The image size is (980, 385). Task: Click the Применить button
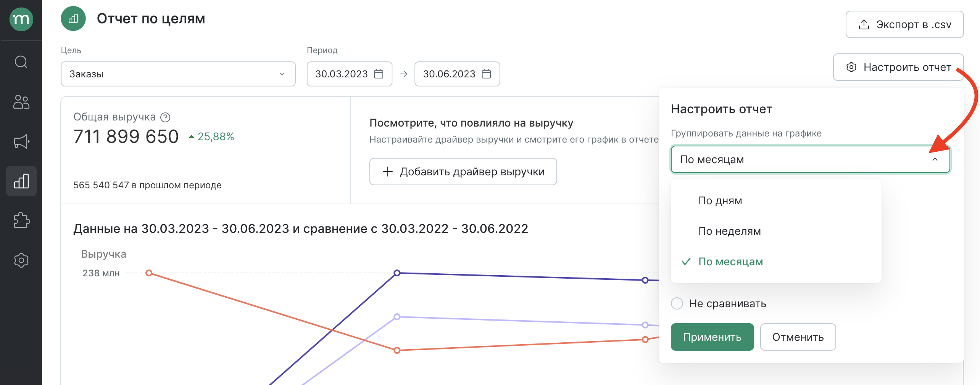pos(712,337)
